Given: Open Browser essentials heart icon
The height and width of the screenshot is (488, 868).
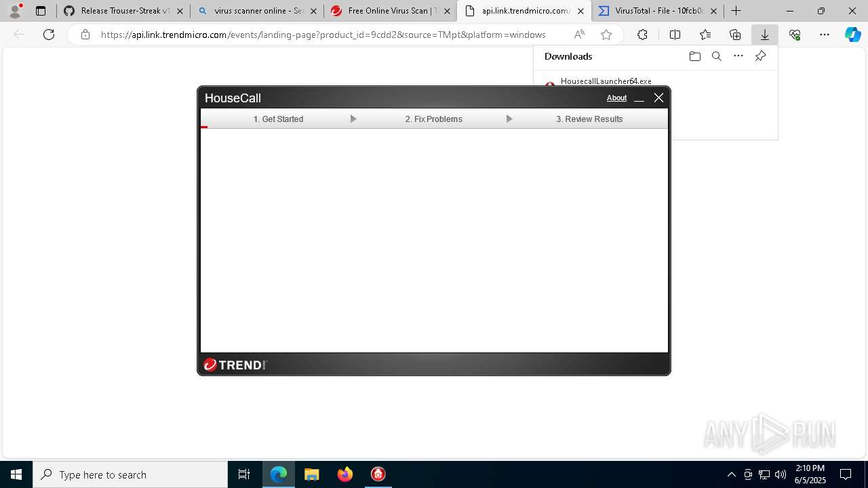Looking at the screenshot, I should click(x=795, y=35).
